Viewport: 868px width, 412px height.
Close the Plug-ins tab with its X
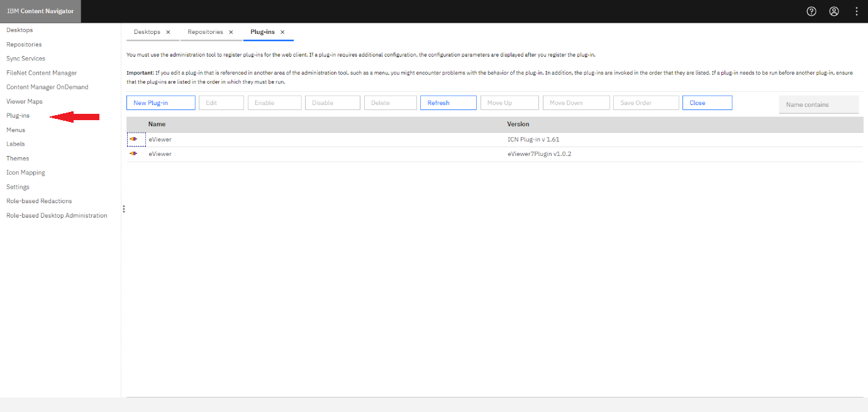(282, 32)
